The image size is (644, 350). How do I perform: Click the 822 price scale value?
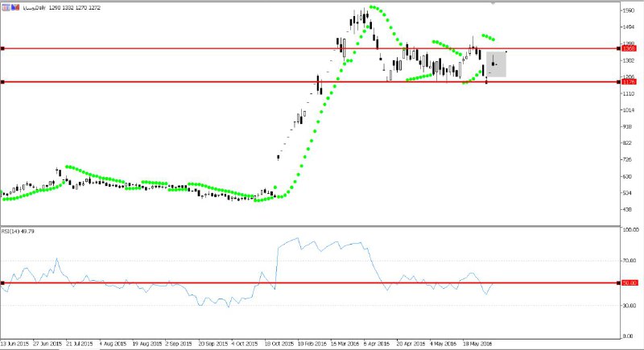pos(627,143)
